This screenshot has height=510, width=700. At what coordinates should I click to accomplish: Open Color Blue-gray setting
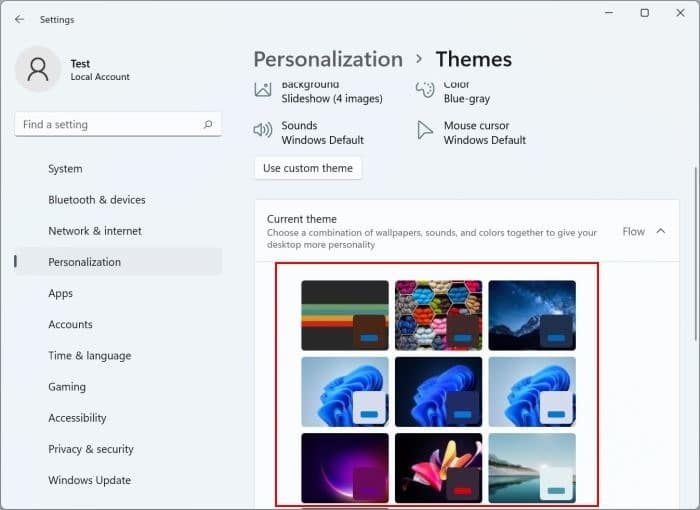coord(453,91)
